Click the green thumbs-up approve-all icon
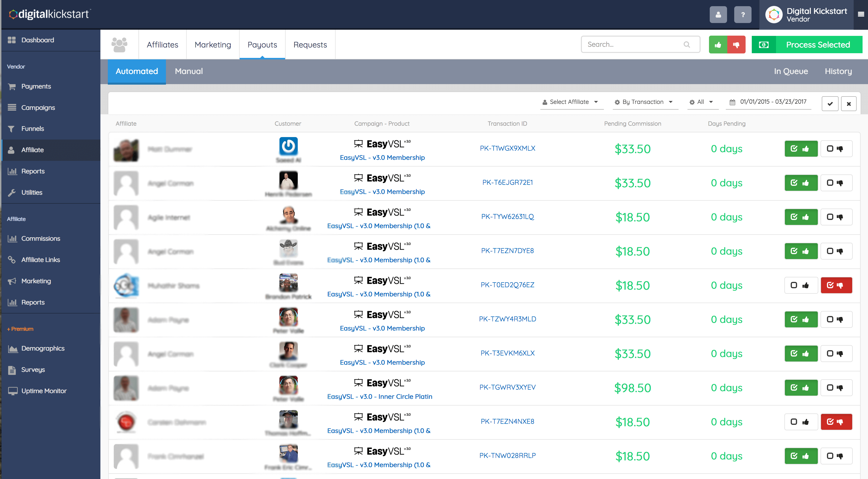The width and height of the screenshot is (868, 479). click(x=718, y=45)
